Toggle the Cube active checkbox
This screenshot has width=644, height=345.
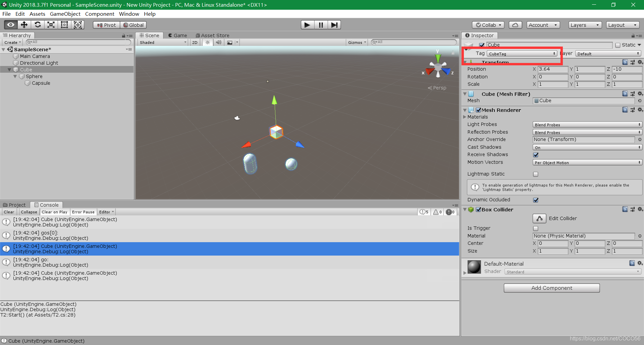(x=482, y=45)
